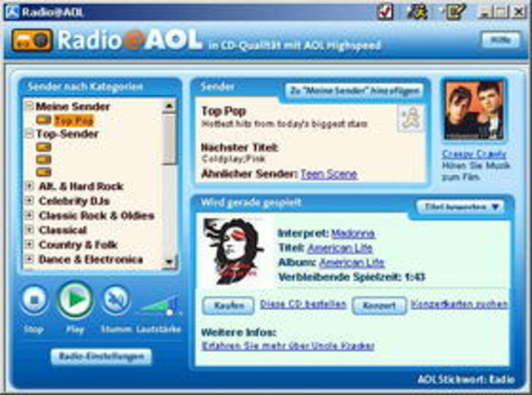Close the Radio@AOL window
The height and width of the screenshot is (395, 532).
519,12
